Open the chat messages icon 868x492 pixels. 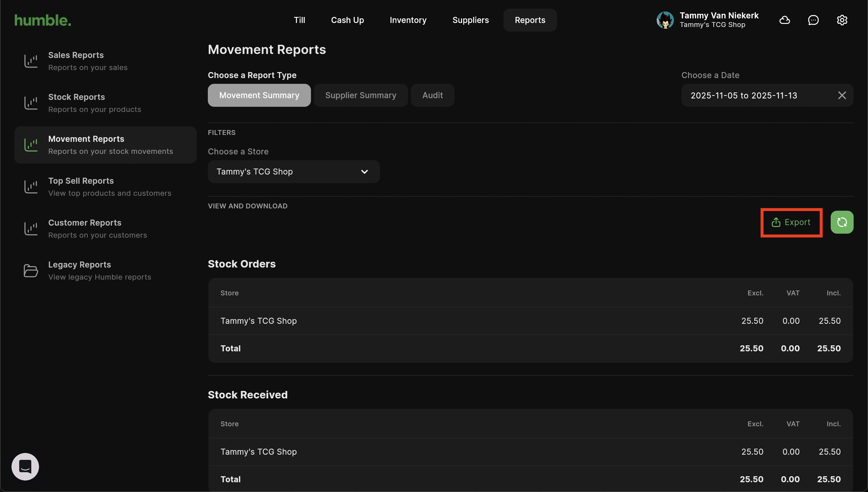coord(813,20)
